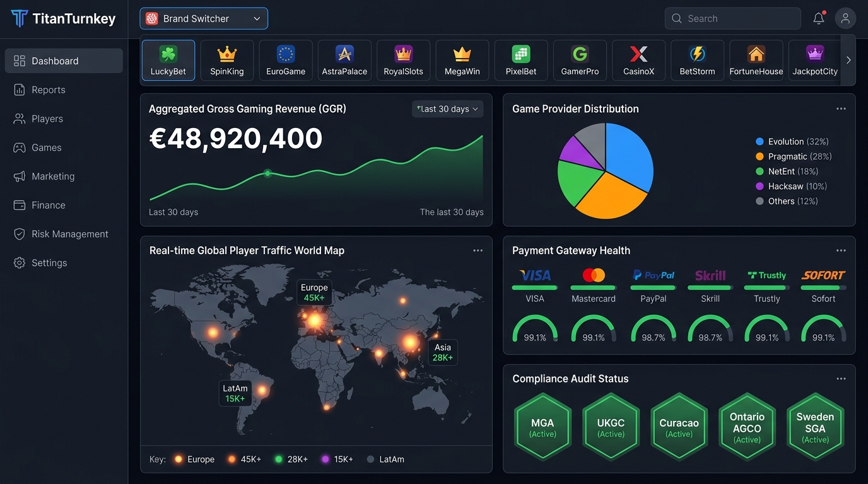Click the Asia 28K+ map label

[443, 353]
